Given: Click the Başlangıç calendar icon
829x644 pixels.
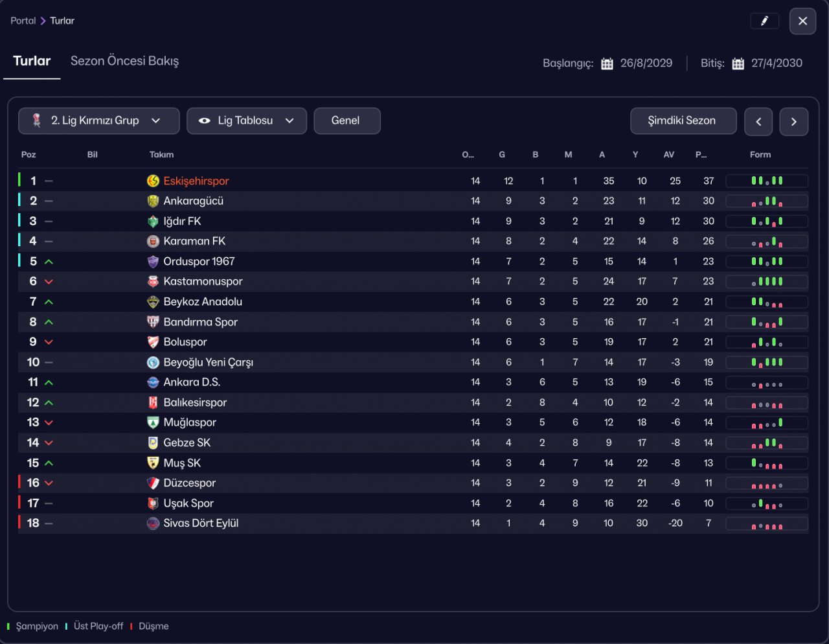Looking at the screenshot, I should [607, 63].
